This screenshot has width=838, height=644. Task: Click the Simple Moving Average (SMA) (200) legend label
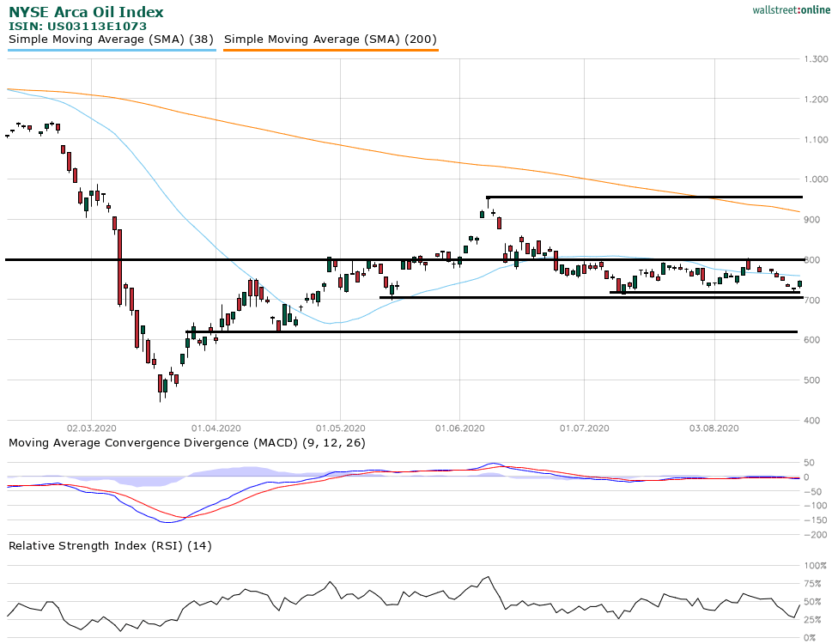[330, 39]
